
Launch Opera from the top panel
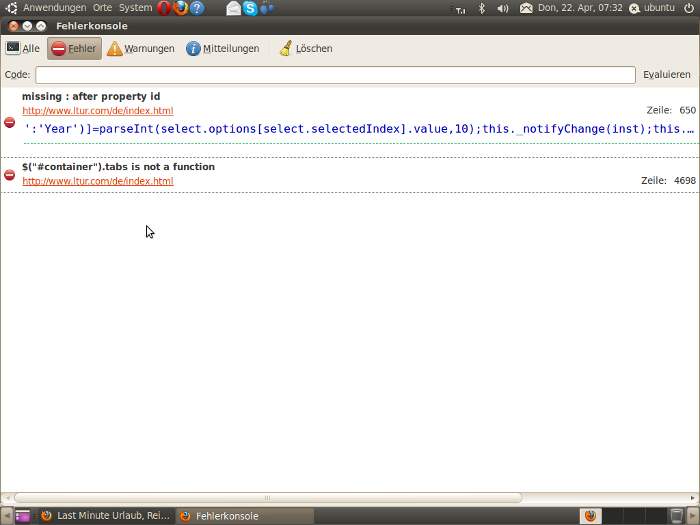pyautogui.click(x=164, y=8)
